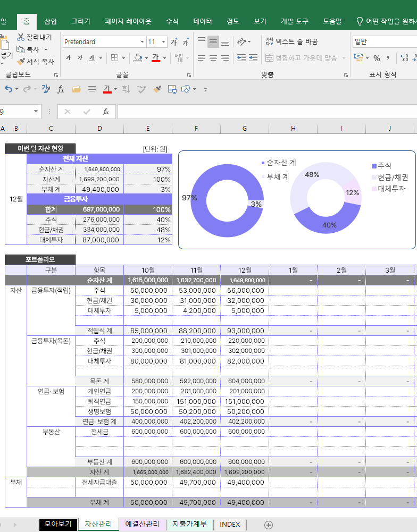
Task: Apply the comma style number format
Action: [x=388, y=58]
